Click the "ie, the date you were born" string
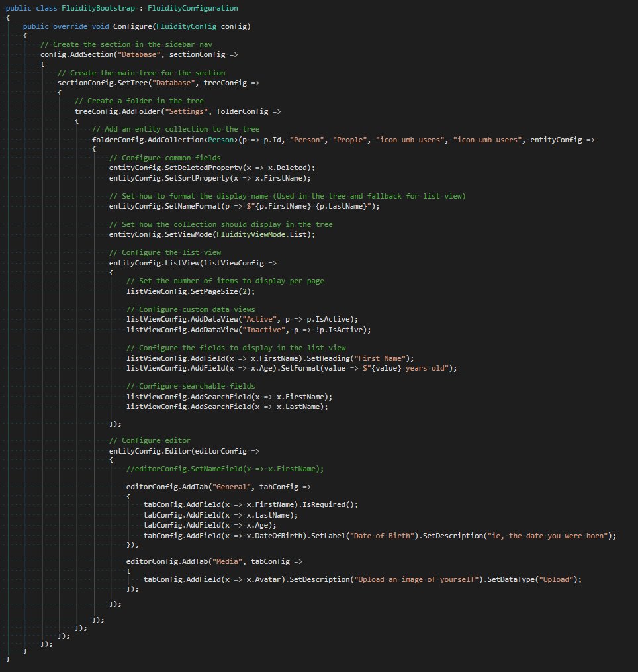Screen dimensions: 638x672 [x=547, y=536]
